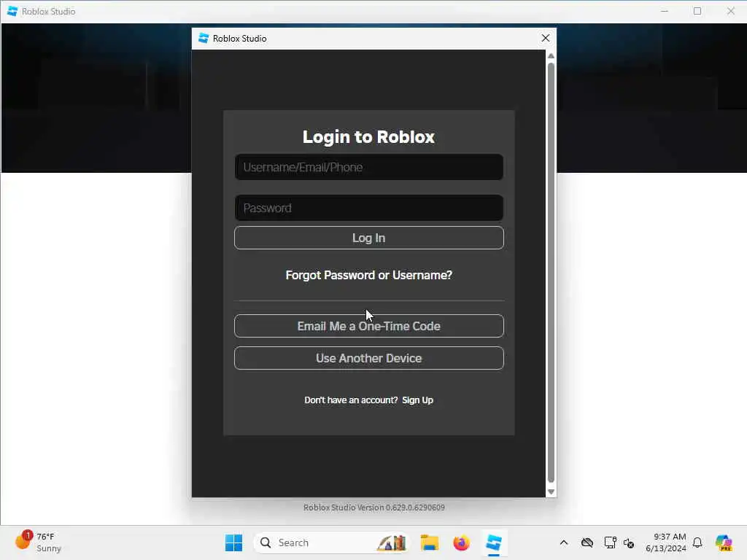
Task: Click the taskbar Search box
Action: coord(332,542)
